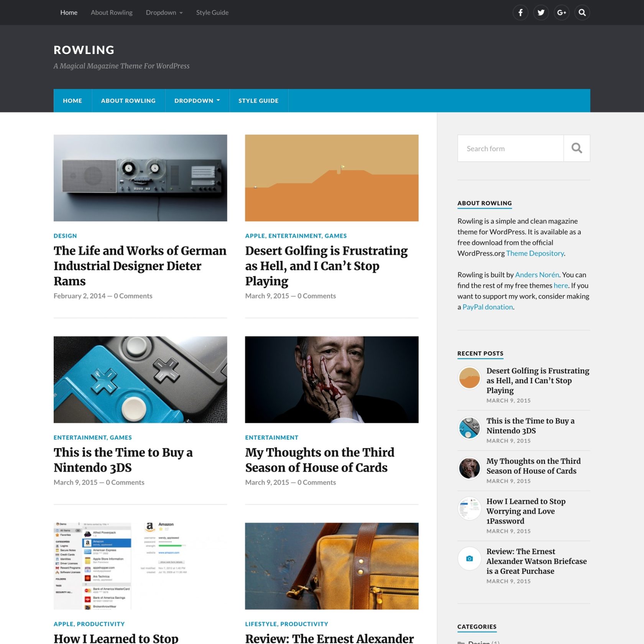Open the Anders Norén author link
644x644 pixels.
click(x=537, y=274)
